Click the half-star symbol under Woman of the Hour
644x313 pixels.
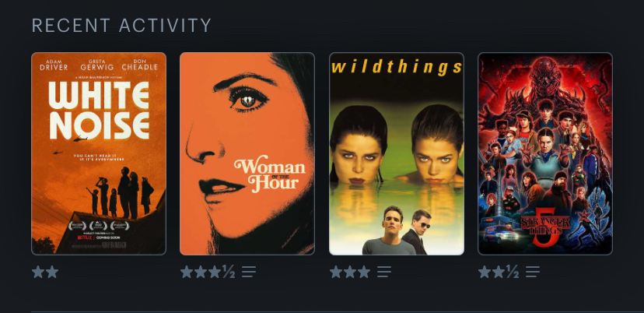(229, 272)
